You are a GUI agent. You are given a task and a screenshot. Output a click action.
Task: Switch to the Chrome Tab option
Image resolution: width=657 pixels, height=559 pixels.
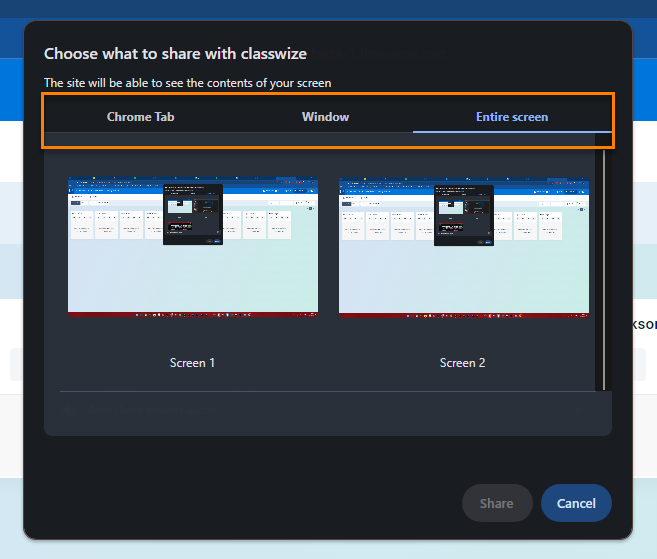click(x=140, y=117)
